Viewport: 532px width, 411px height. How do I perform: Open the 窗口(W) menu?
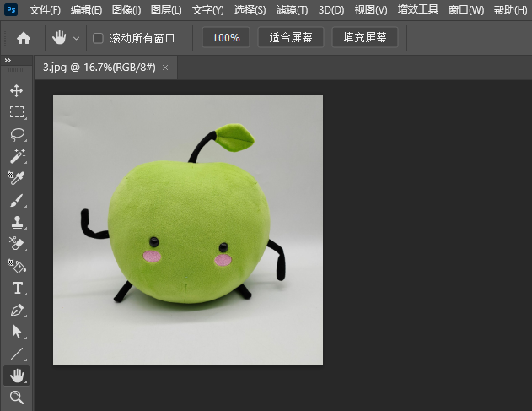(x=466, y=10)
